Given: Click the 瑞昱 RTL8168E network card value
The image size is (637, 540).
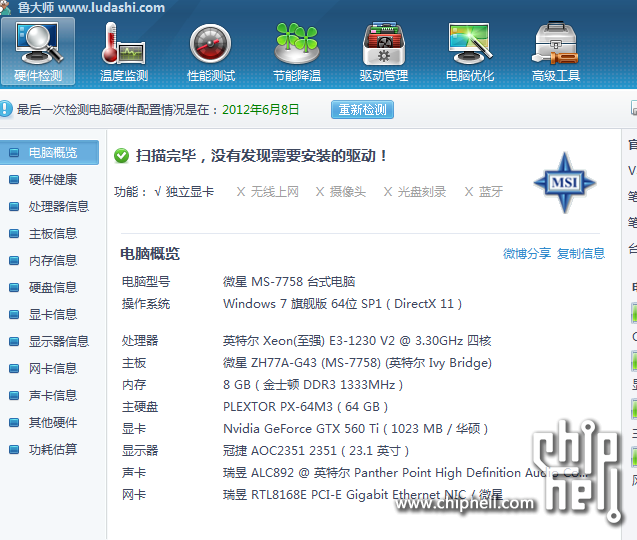Looking at the screenshot, I should (x=362, y=494).
